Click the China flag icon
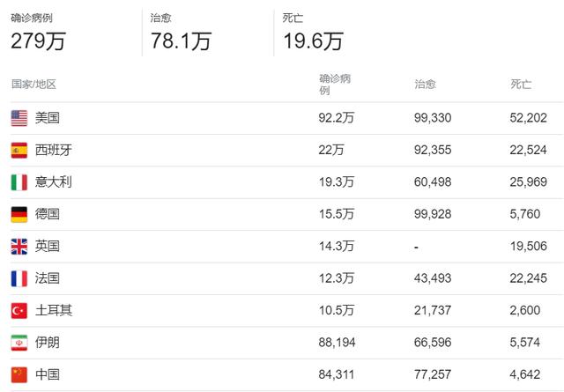 19,374
